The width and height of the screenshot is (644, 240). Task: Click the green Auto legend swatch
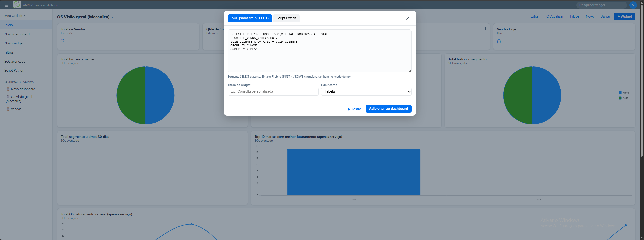(620, 98)
